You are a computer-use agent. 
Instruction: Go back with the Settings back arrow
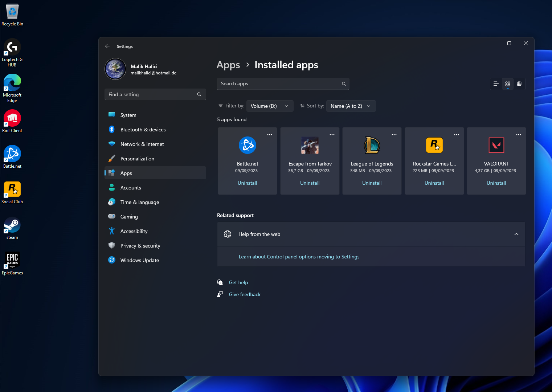pos(107,46)
